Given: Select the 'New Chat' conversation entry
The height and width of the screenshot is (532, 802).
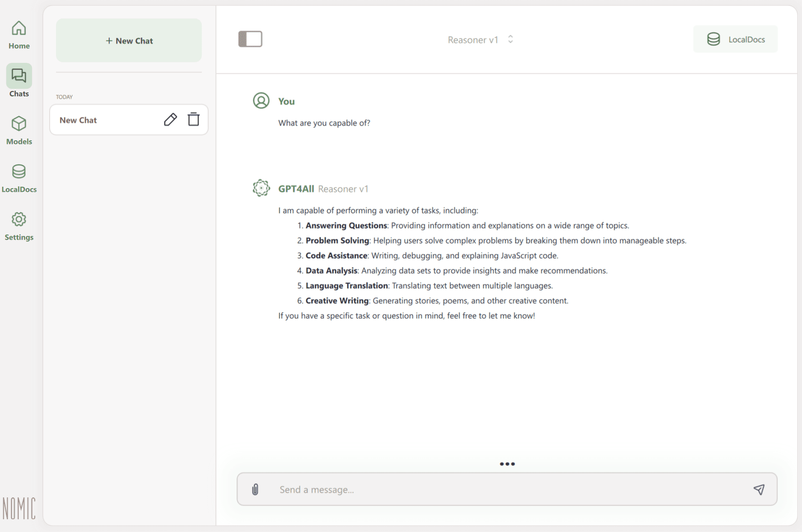Looking at the screenshot, I should pos(100,119).
